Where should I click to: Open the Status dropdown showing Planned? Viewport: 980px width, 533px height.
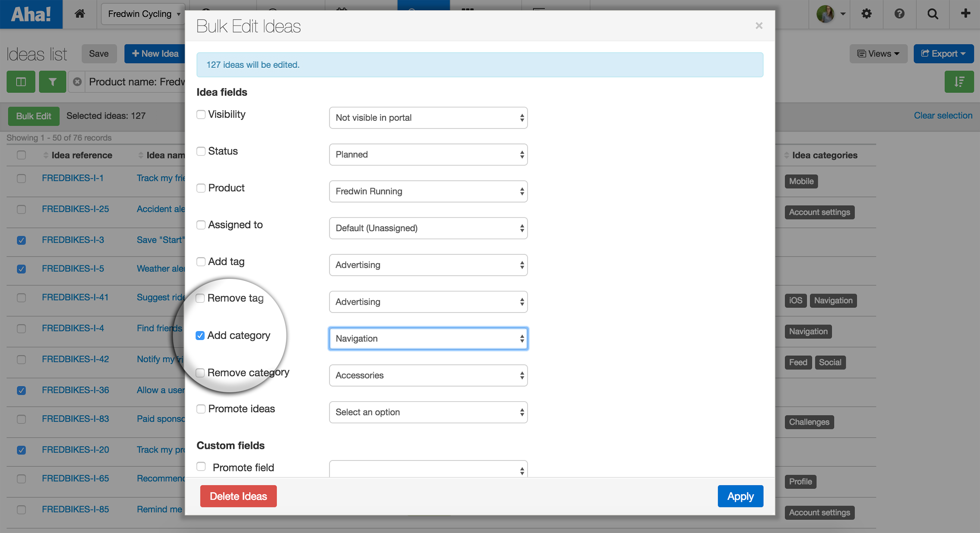point(428,155)
